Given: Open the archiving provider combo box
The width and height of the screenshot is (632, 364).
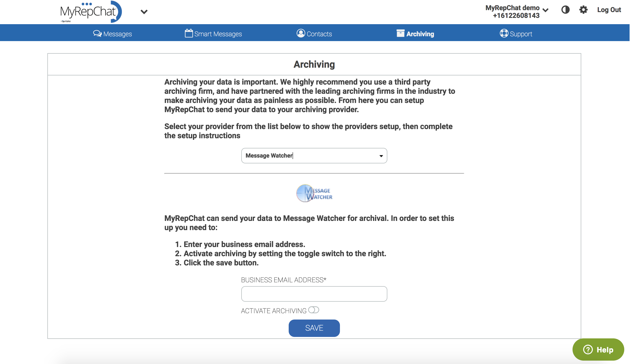Looking at the screenshot, I should tap(314, 155).
